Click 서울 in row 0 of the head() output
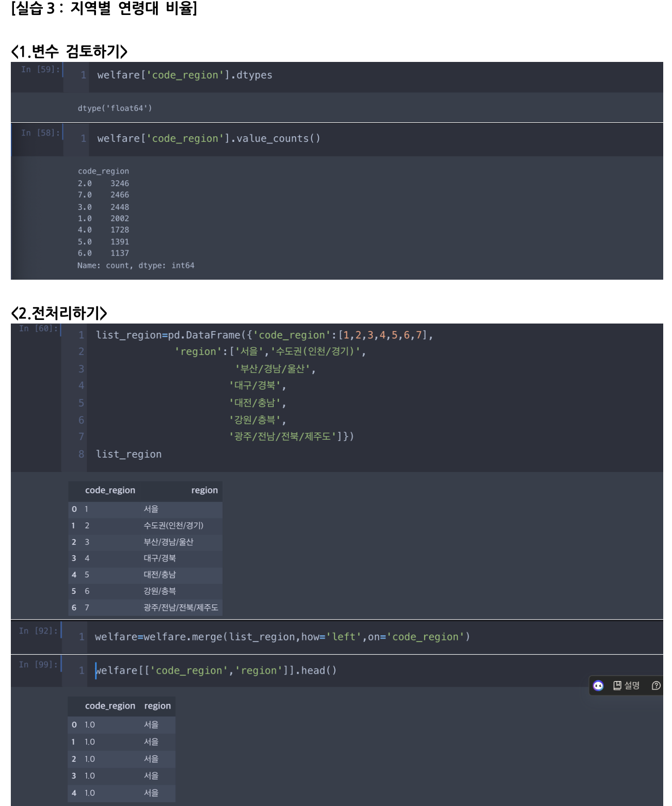 pos(151,724)
